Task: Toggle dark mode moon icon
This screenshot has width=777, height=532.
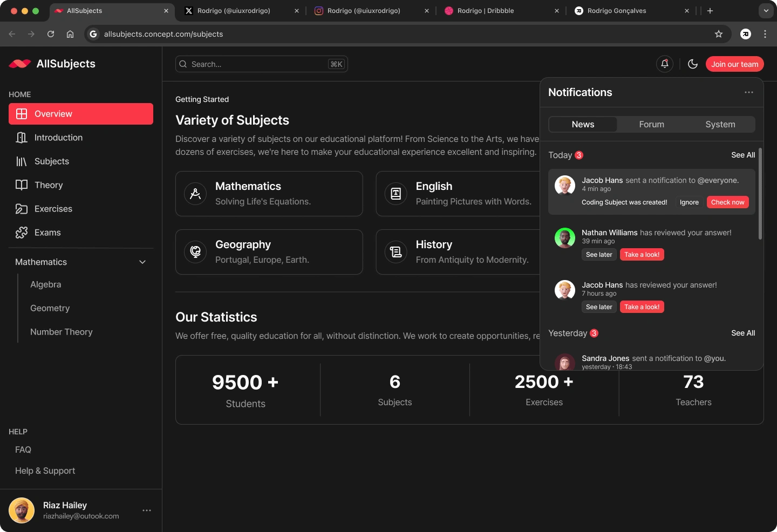Action: [693, 64]
